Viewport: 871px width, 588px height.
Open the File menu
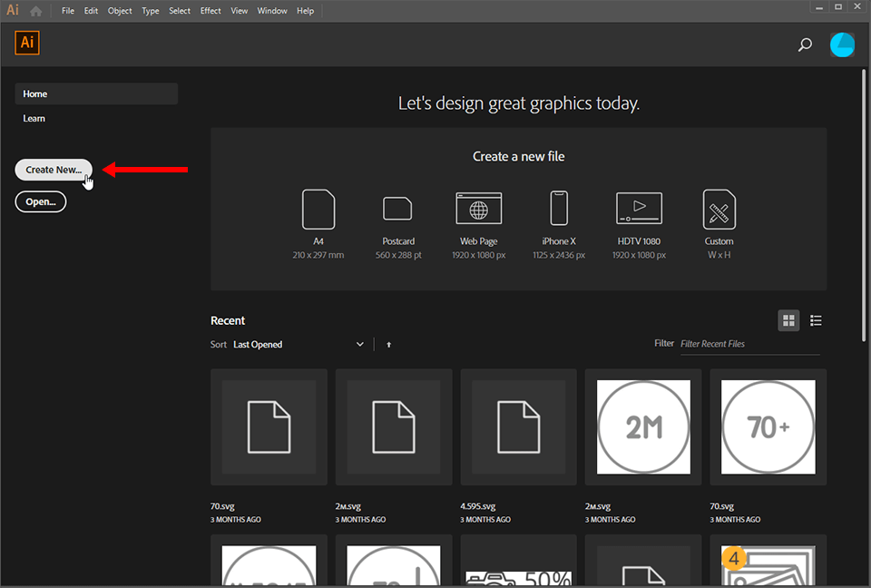pyautogui.click(x=68, y=11)
